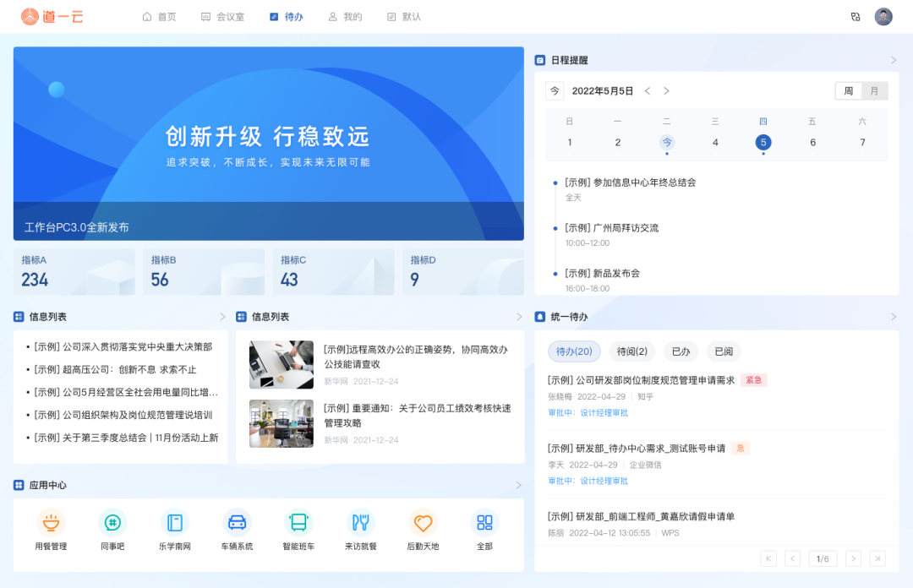The height and width of the screenshot is (588, 913).
Task: Open article 远程高效办公的正确姿势
Action: click(x=416, y=357)
